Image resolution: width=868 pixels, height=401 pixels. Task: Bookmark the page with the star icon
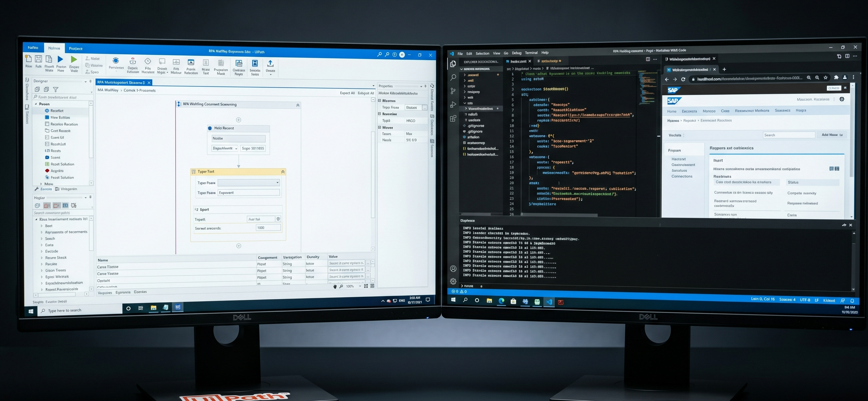coord(825,78)
